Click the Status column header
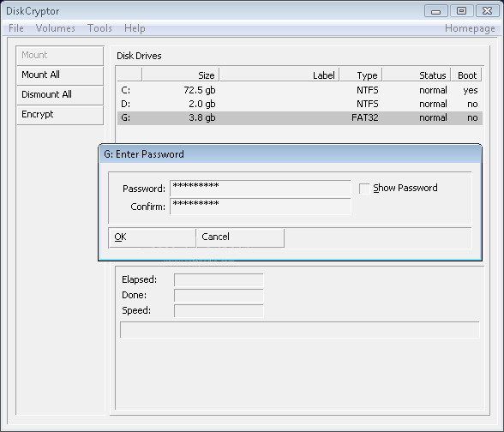504x432 pixels. click(x=417, y=75)
